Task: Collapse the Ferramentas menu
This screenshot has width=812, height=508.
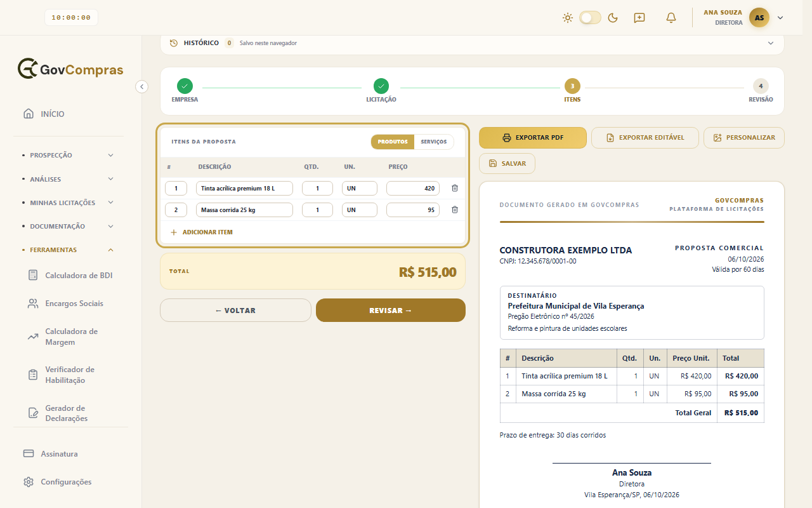Action: [69, 250]
